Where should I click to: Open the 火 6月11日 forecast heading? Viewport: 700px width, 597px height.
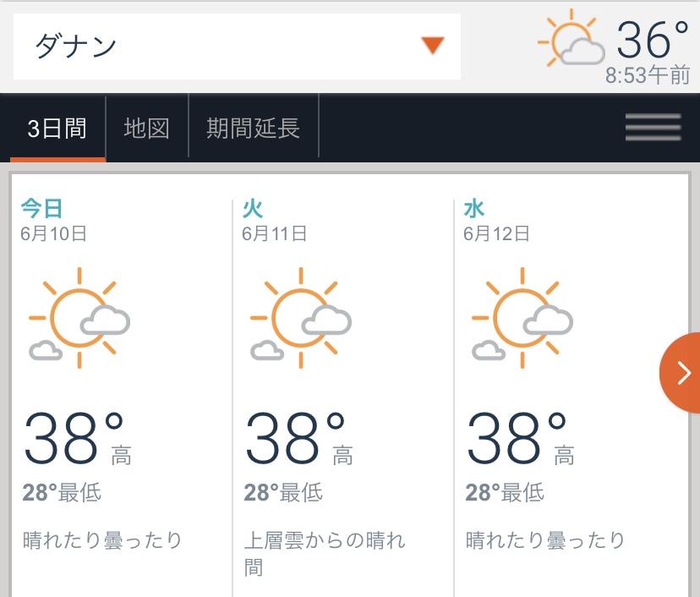click(x=274, y=221)
